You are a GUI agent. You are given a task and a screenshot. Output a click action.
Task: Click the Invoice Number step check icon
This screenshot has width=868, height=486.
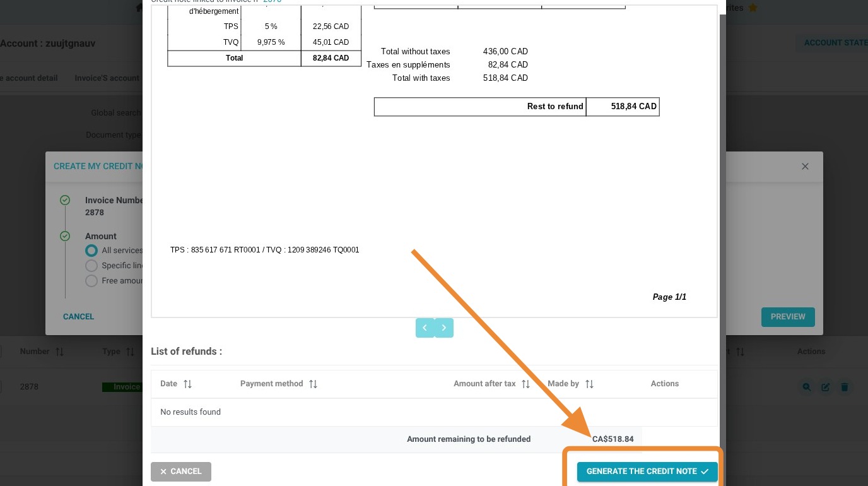click(x=65, y=201)
